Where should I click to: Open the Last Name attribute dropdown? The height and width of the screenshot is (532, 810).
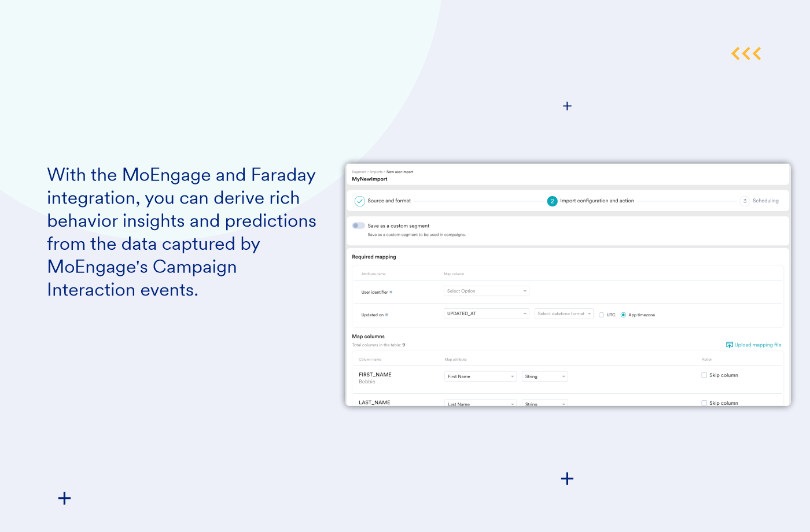pos(480,403)
